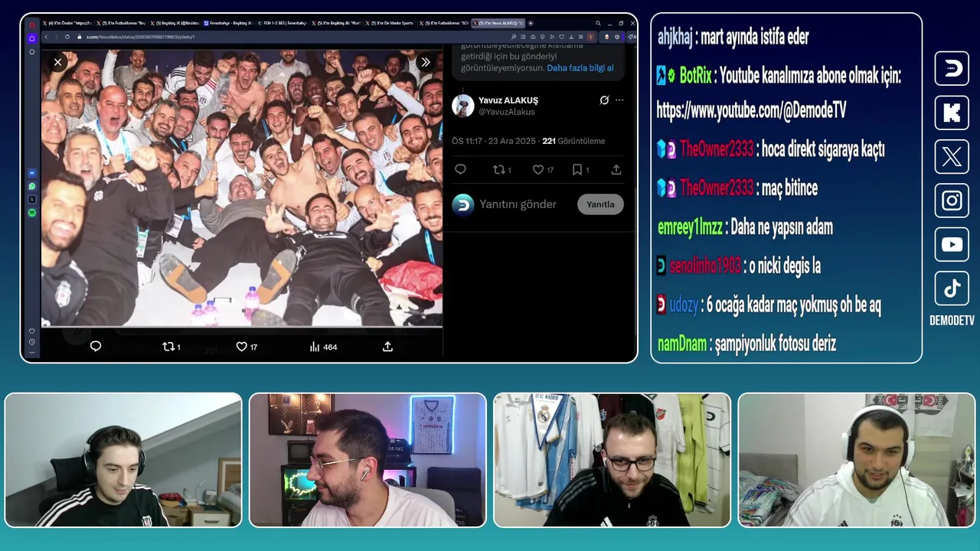Click chat username 'udozy'

683,305
